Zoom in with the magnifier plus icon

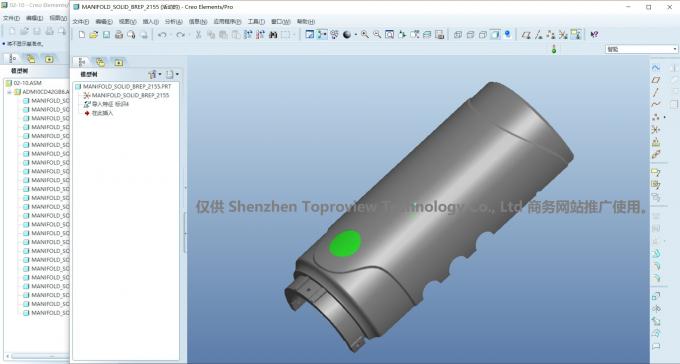tap(365, 35)
